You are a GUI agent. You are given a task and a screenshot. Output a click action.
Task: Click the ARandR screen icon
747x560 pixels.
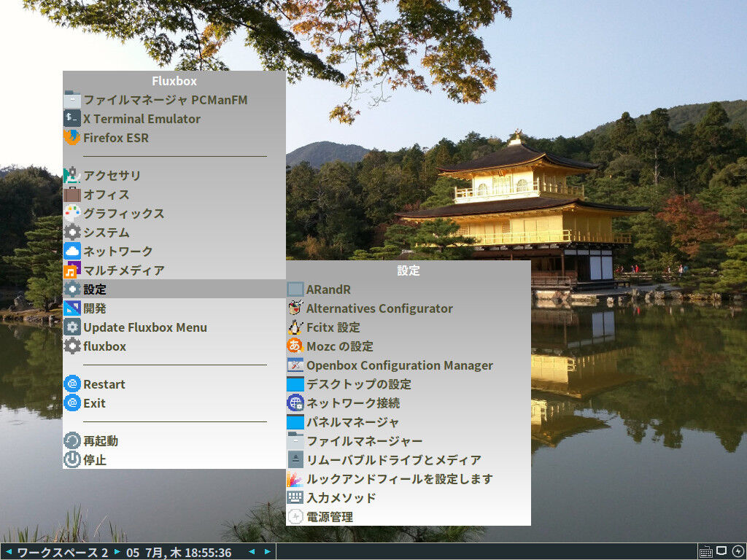tap(295, 289)
